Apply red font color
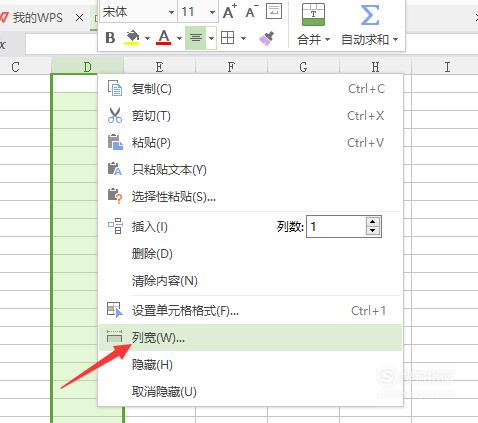This screenshot has width=478, height=423. coord(164,38)
